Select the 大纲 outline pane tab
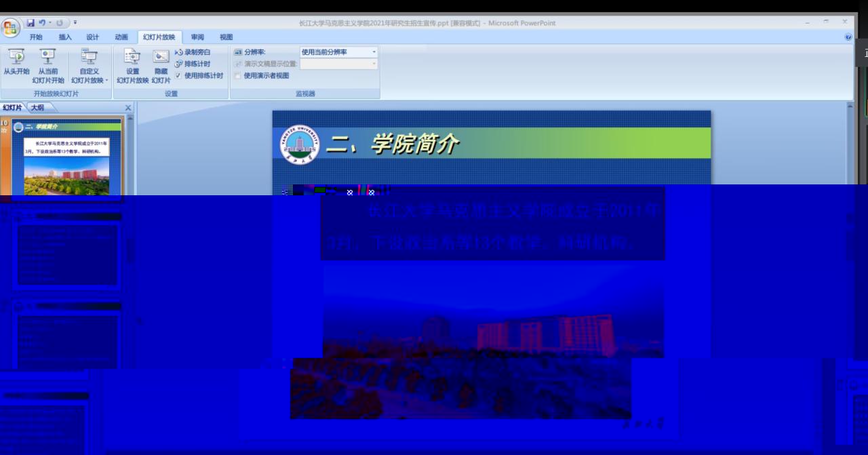The height and width of the screenshot is (455, 868). click(x=38, y=107)
